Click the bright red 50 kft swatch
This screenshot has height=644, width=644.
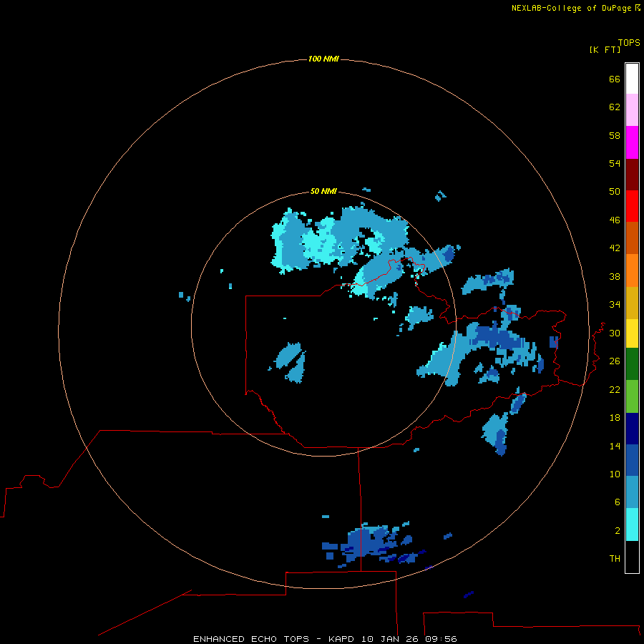click(x=632, y=206)
